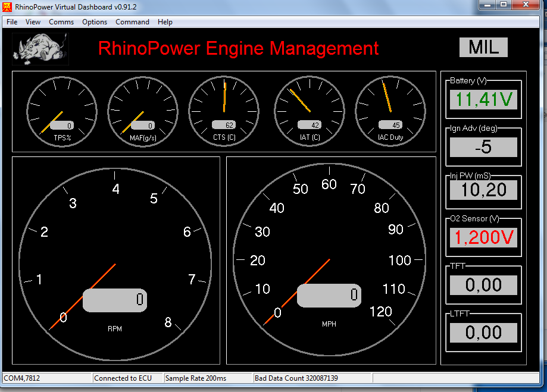Click the rhino logo image
Image resolution: width=547 pixels, height=392 pixels.
click(x=40, y=49)
